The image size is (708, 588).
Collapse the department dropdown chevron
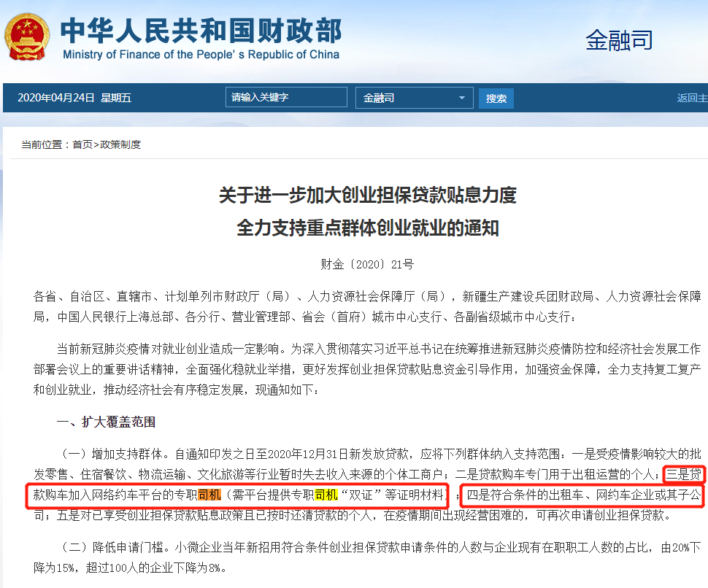(461, 96)
